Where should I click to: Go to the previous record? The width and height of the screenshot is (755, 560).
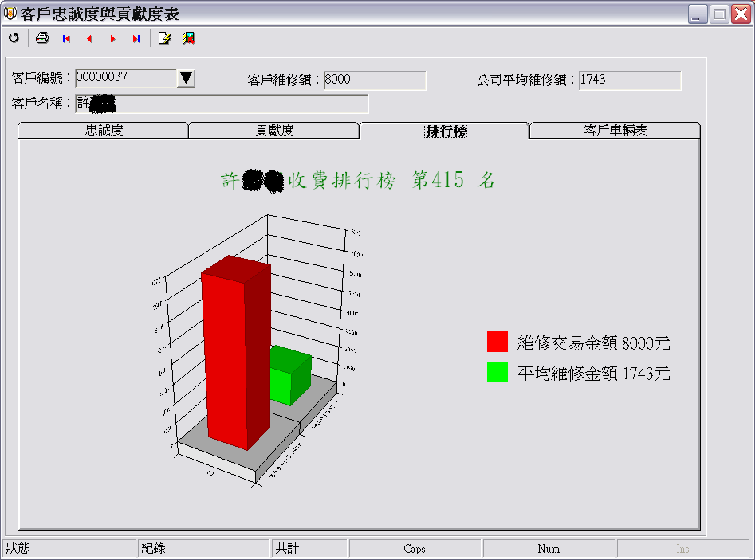pyautogui.click(x=89, y=38)
